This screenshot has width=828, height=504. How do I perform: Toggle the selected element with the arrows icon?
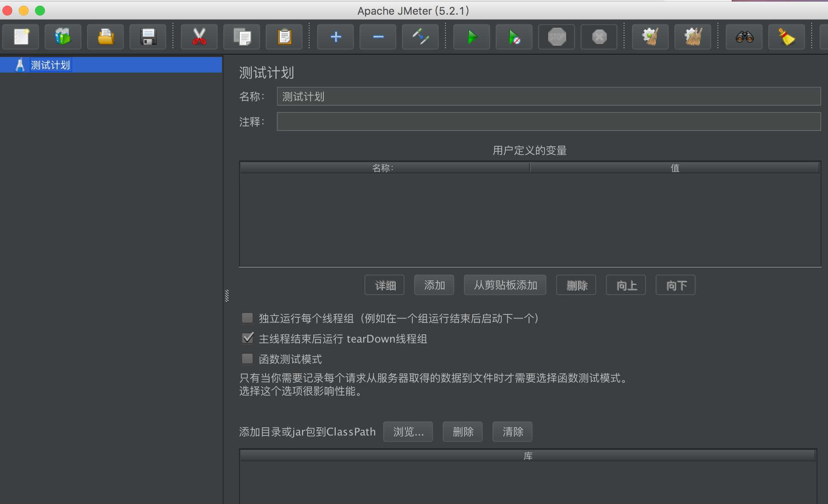click(x=420, y=37)
